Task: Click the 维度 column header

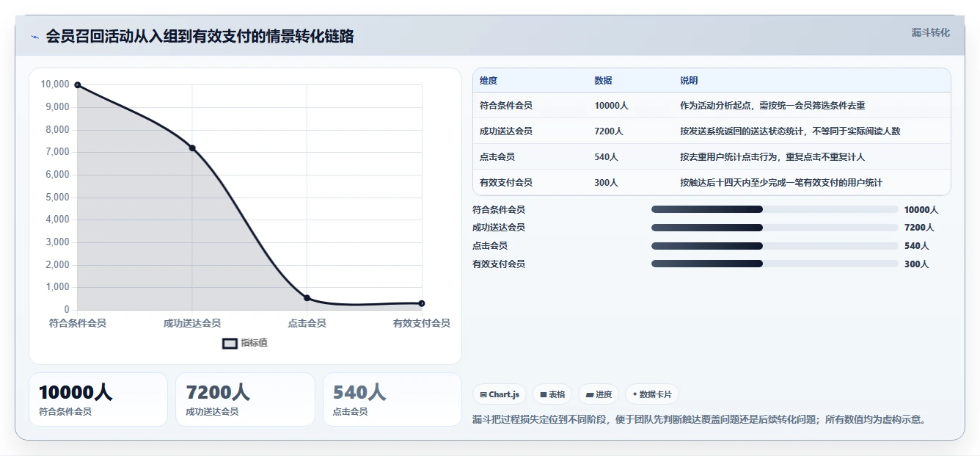Action: (x=489, y=81)
